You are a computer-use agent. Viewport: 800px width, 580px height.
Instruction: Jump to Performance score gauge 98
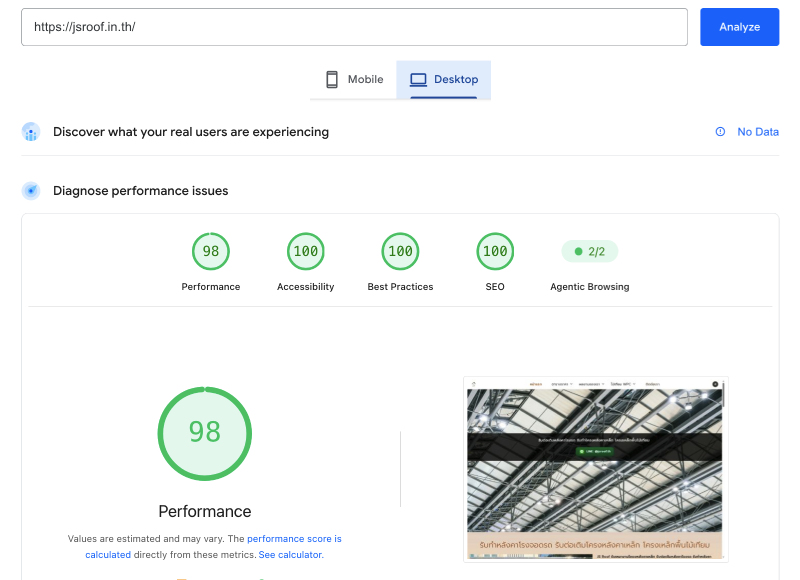[211, 251]
